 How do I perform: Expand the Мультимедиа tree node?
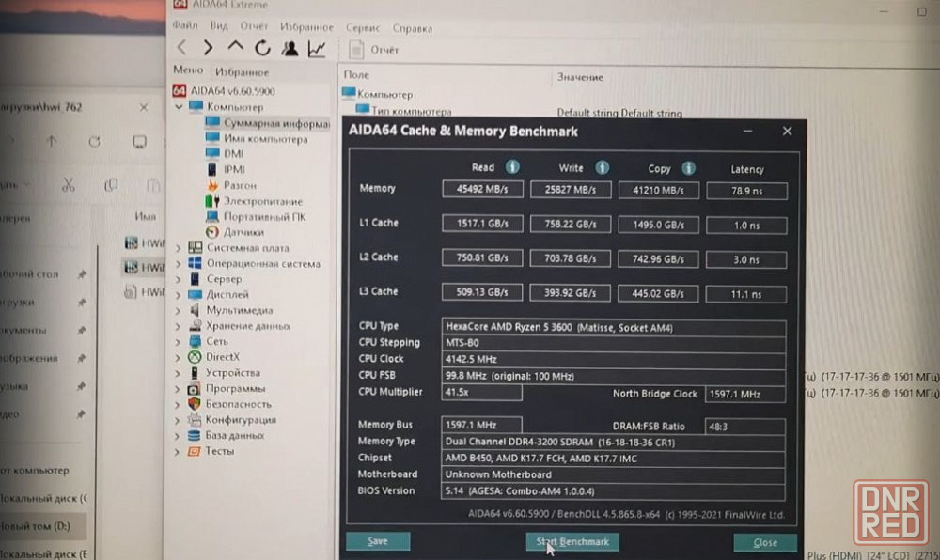pos(178,310)
